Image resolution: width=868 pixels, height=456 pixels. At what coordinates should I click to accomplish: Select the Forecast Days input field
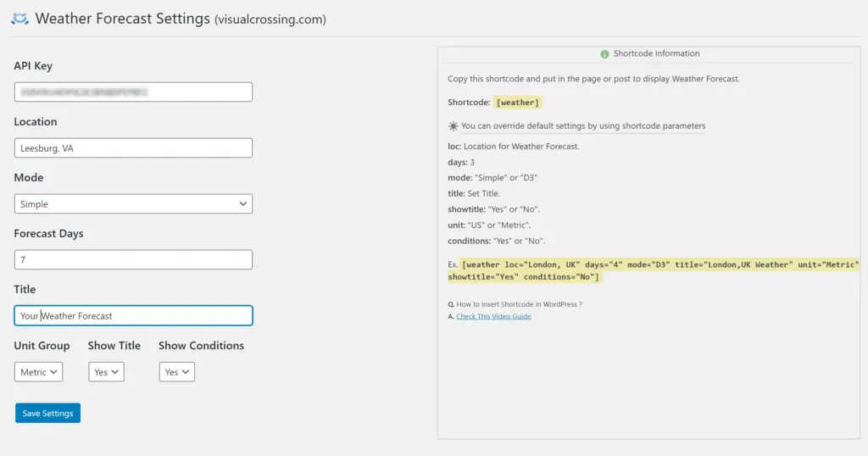click(133, 260)
